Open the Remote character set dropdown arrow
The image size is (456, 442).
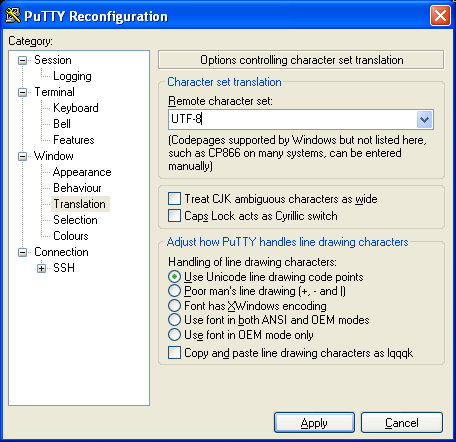pos(424,119)
